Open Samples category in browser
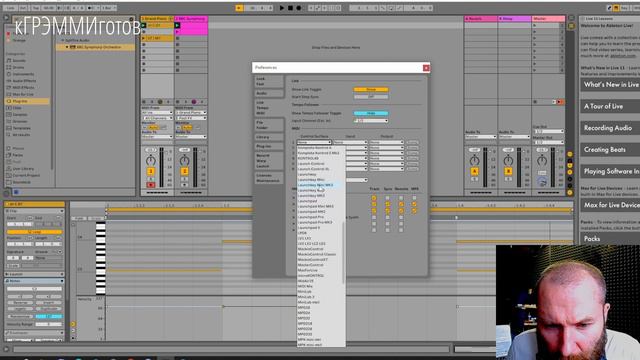 [20, 115]
